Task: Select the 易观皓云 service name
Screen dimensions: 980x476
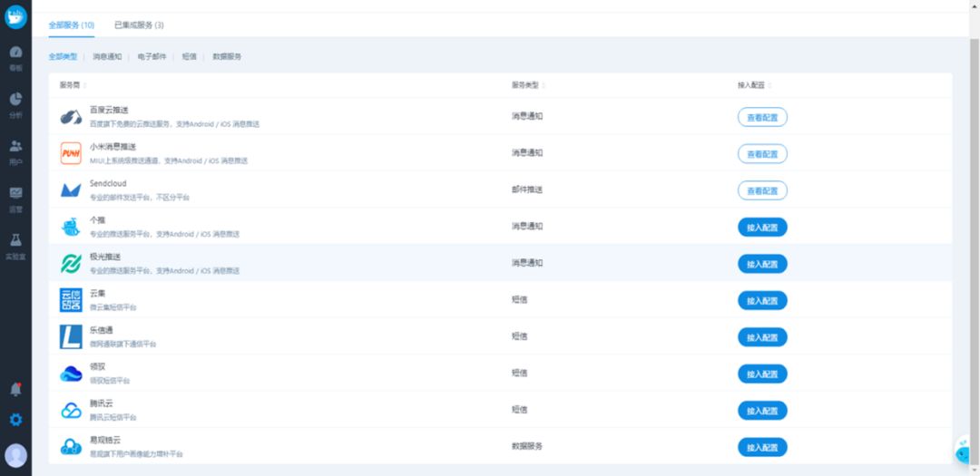Action: pos(105,441)
